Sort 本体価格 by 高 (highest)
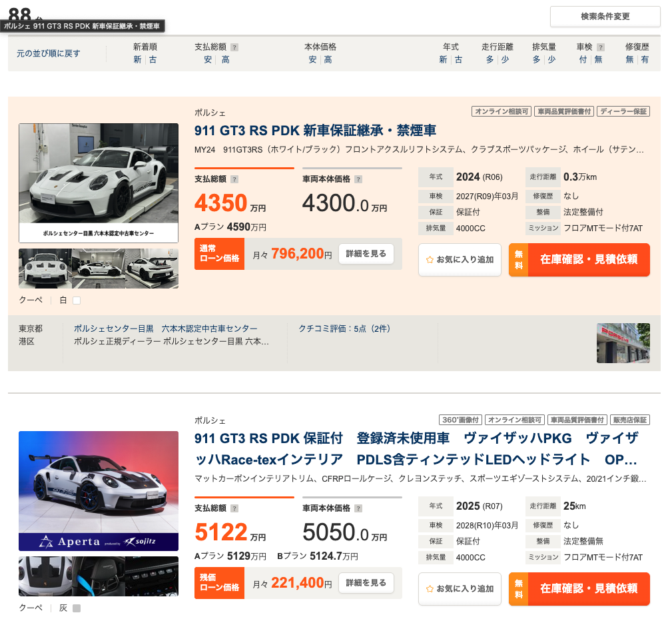672x619 pixels. tap(328, 59)
